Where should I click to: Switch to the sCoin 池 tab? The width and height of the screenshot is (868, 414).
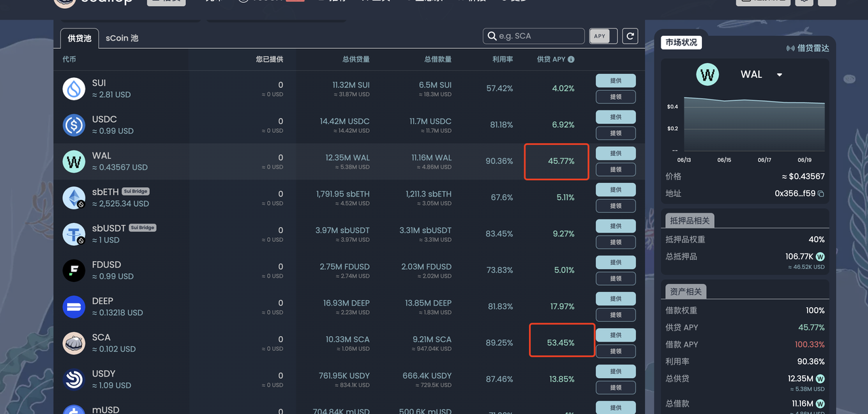pyautogui.click(x=122, y=38)
